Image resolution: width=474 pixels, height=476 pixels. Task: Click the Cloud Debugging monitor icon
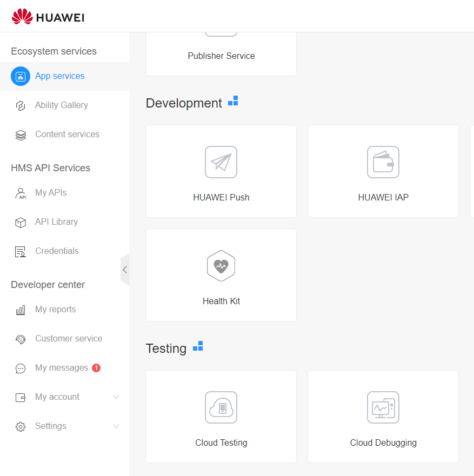383,407
